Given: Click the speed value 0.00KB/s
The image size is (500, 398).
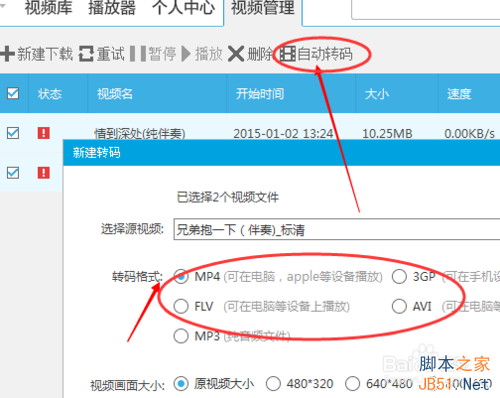Looking at the screenshot, I should 469,134.
